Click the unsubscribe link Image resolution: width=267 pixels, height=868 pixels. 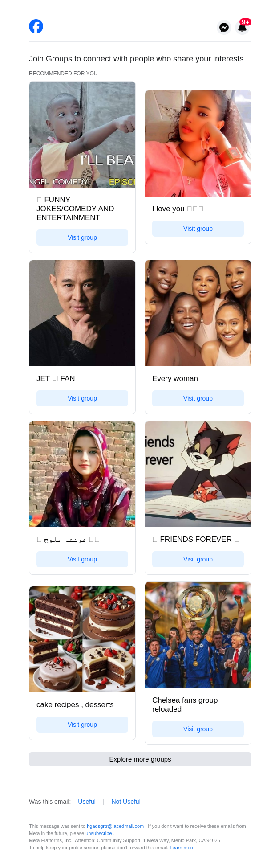[x=99, y=833]
